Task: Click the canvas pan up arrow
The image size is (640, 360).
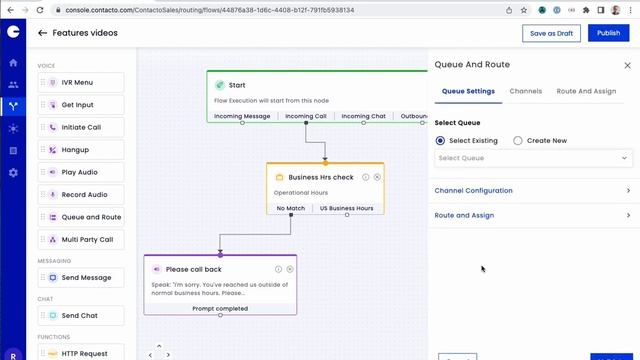Action: [x=159, y=346]
